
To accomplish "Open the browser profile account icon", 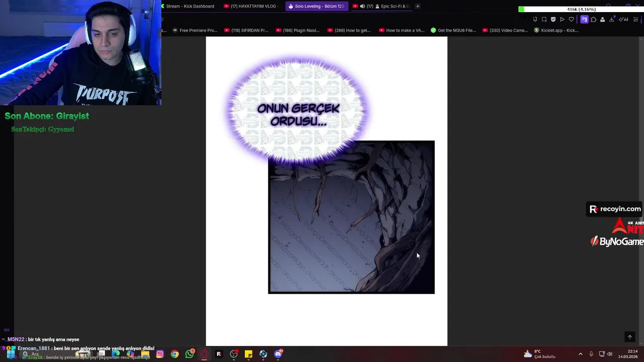I will click(602, 20).
